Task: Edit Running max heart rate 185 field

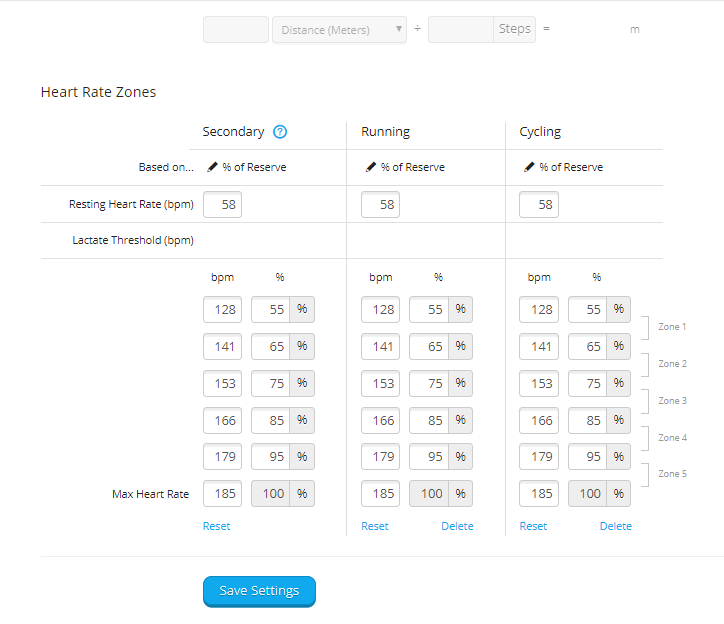Action: [380, 494]
